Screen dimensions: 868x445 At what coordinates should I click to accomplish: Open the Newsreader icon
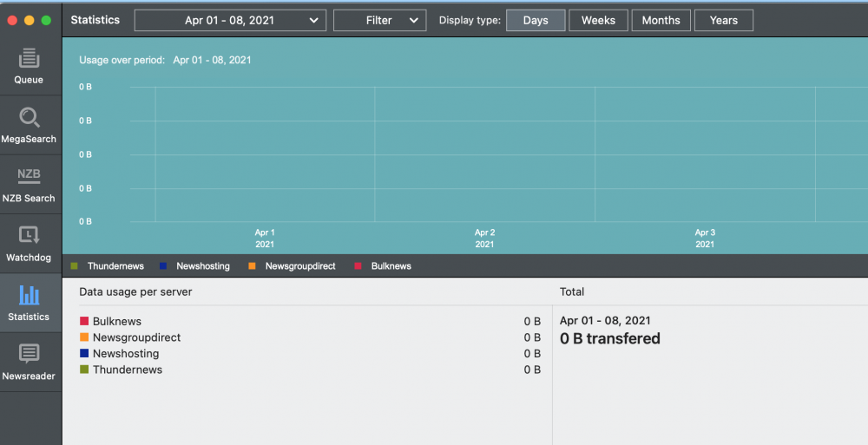coord(29,354)
